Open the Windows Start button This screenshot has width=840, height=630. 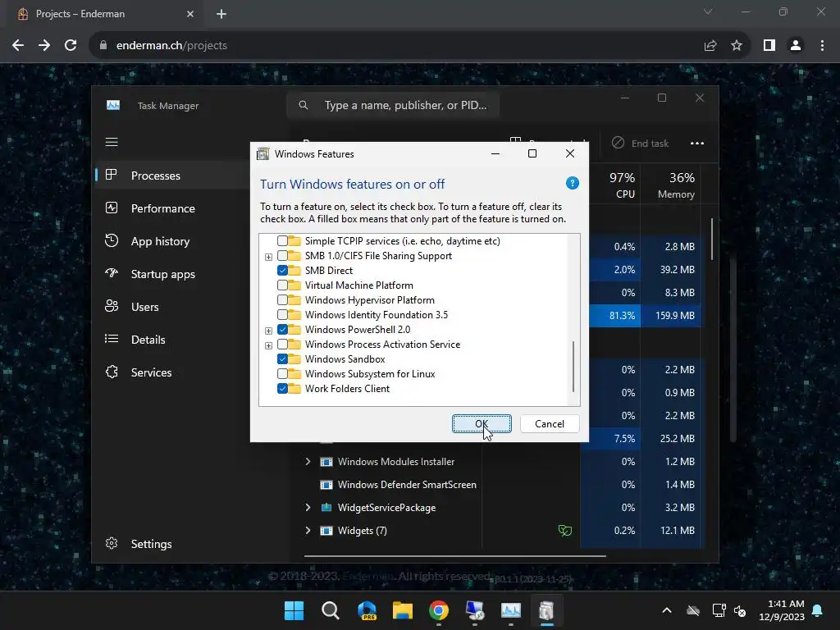294,610
